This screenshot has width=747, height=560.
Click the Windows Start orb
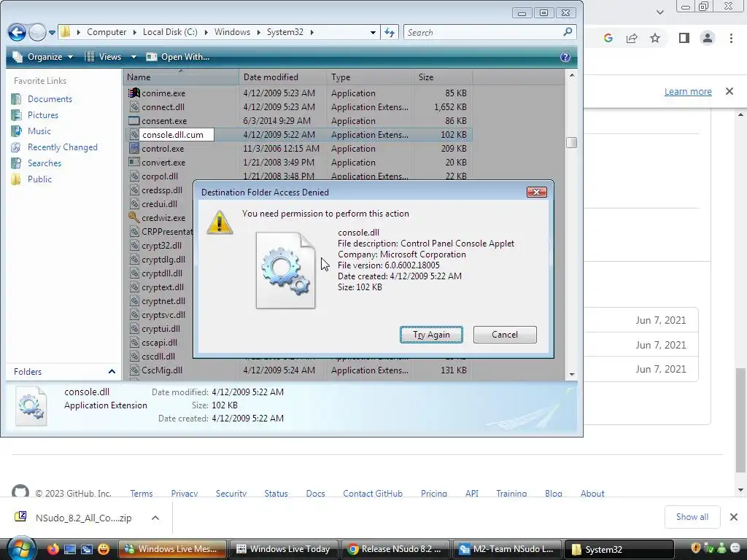click(x=21, y=548)
